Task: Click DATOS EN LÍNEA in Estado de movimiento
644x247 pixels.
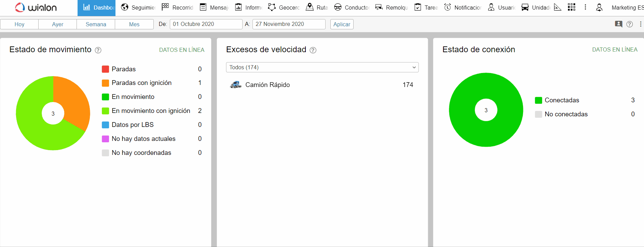Action: click(x=182, y=50)
